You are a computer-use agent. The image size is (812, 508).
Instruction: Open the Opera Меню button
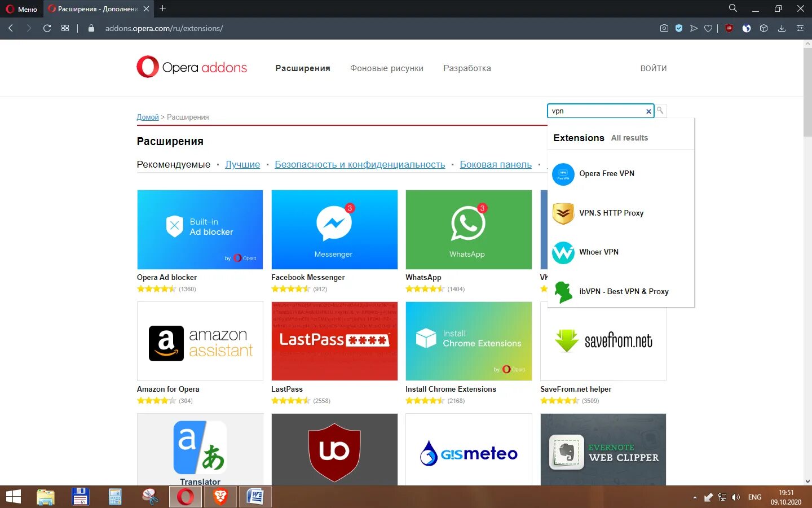tap(21, 9)
